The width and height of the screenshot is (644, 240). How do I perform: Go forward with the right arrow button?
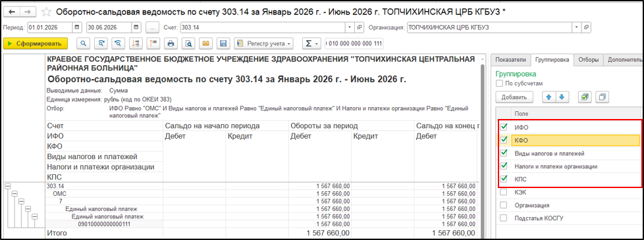pyautogui.click(x=28, y=12)
